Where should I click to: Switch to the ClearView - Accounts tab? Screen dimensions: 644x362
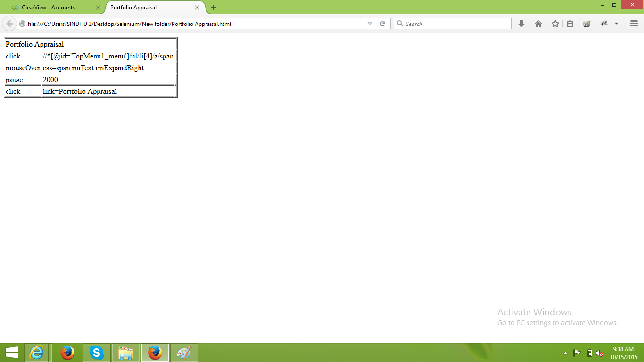pyautogui.click(x=48, y=8)
